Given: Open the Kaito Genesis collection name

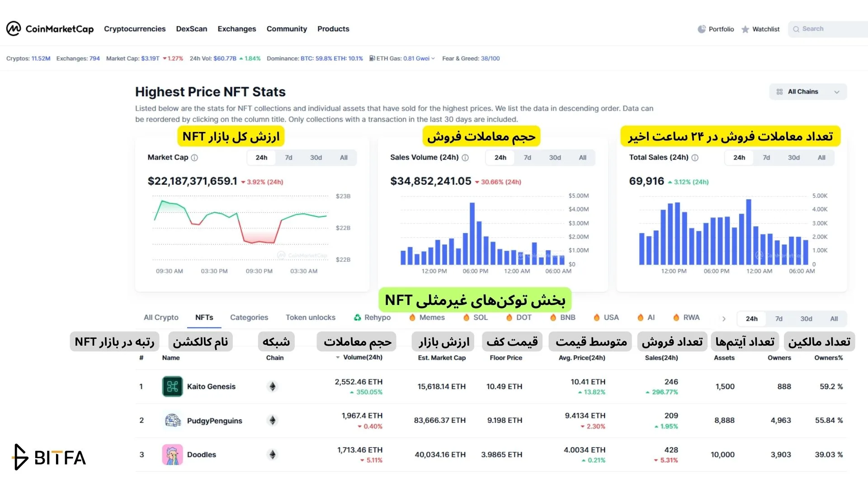Looking at the screenshot, I should click(x=211, y=387).
